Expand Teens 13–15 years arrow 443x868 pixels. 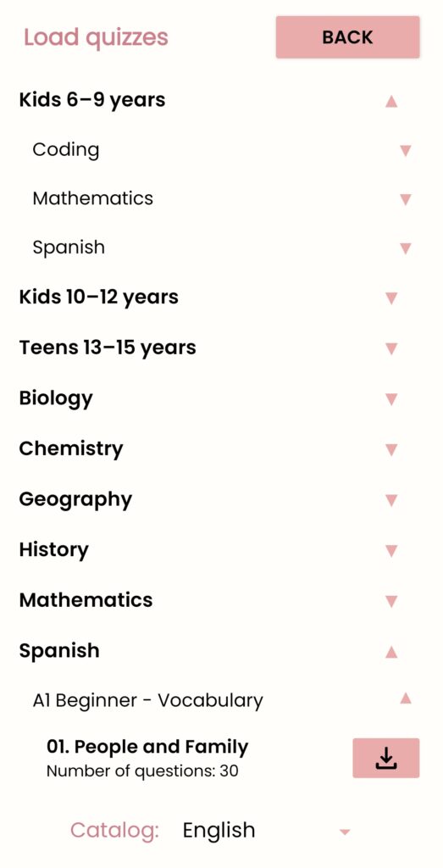(391, 348)
